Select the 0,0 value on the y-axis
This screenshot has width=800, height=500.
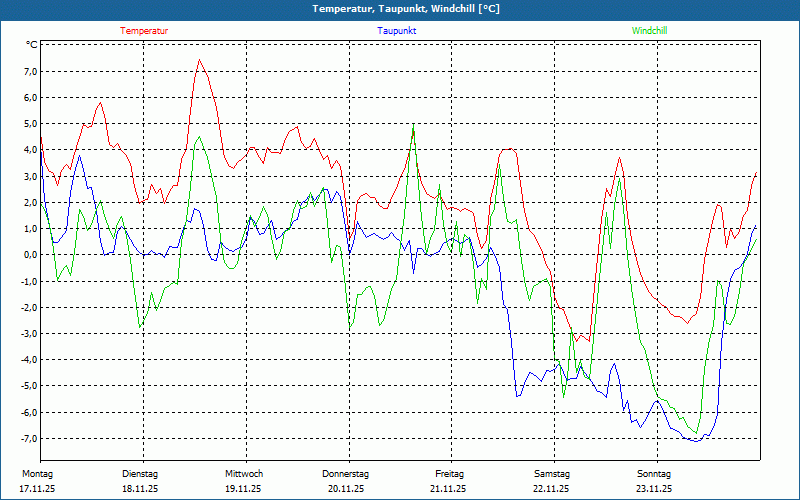point(29,255)
